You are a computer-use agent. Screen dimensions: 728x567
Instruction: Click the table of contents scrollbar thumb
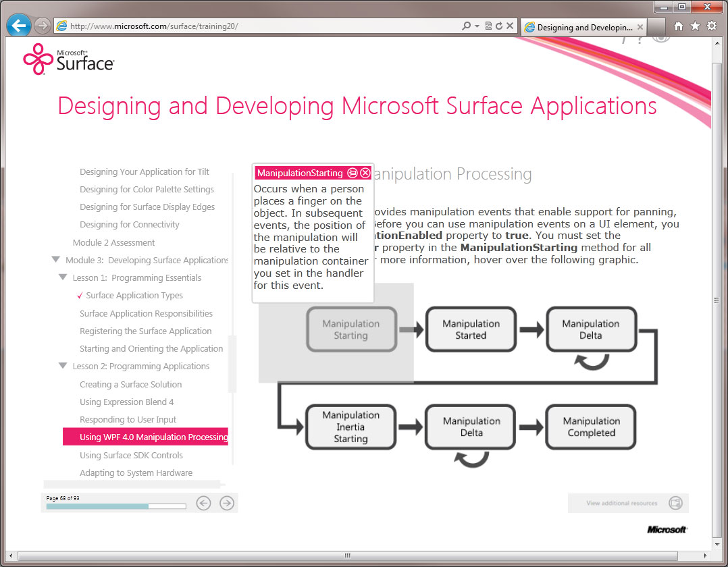coord(232,364)
